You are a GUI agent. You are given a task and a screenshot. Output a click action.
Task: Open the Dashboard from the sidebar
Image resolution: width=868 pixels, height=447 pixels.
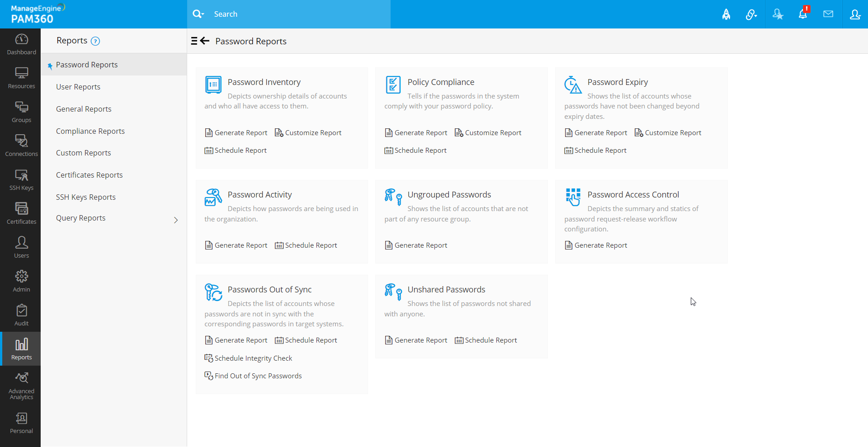21,44
